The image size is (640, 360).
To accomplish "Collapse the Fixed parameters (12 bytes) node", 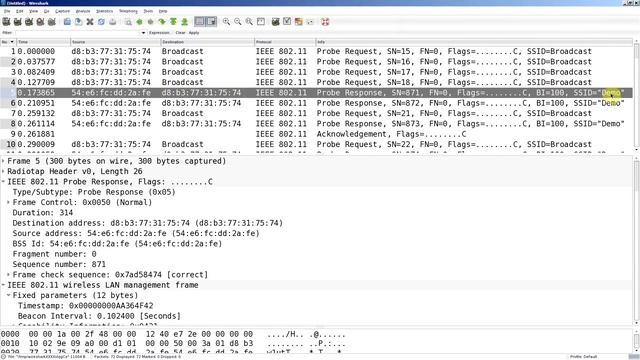I will pos(9,296).
